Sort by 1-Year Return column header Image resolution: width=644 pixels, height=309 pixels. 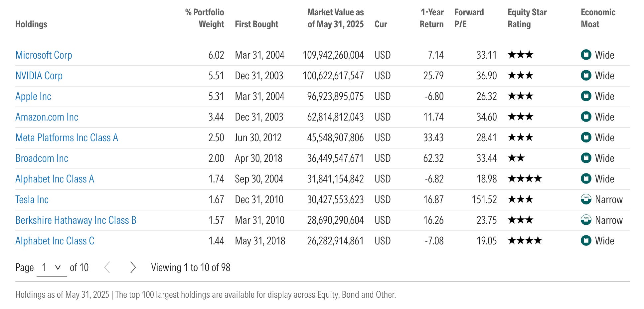point(431,18)
